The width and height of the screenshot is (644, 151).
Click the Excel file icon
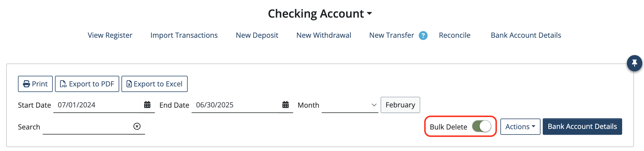[x=129, y=84]
